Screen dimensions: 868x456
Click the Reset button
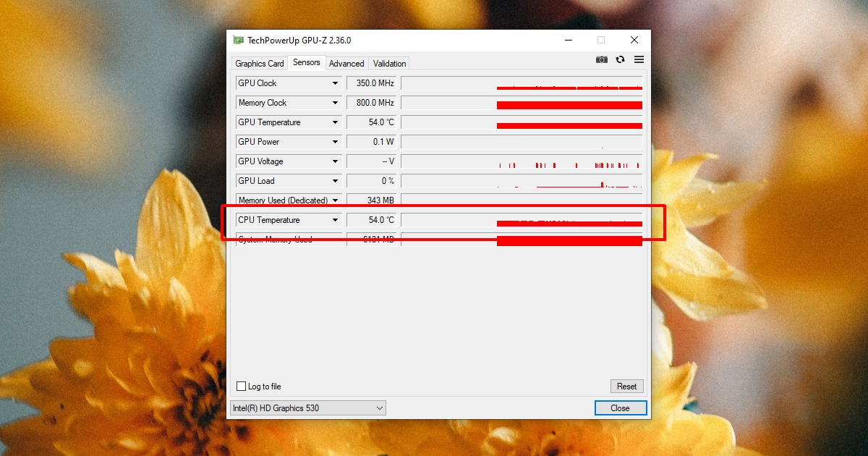(x=626, y=387)
